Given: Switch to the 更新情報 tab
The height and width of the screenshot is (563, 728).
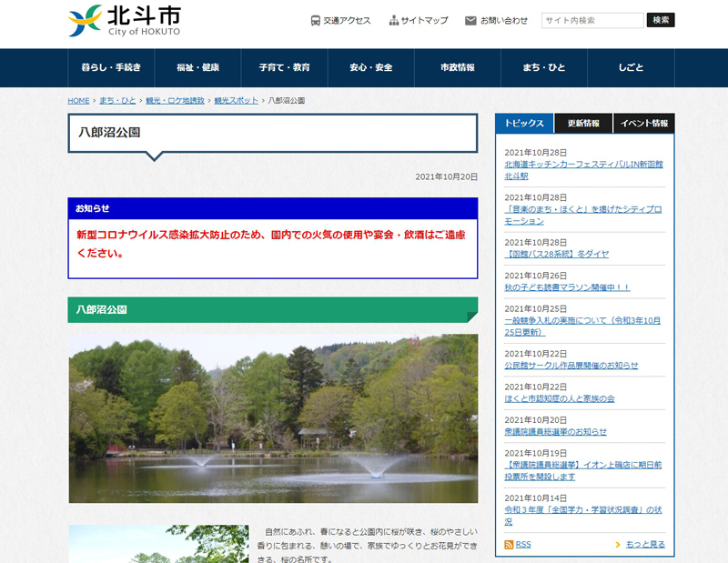Looking at the screenshot, I should (583, 124).
